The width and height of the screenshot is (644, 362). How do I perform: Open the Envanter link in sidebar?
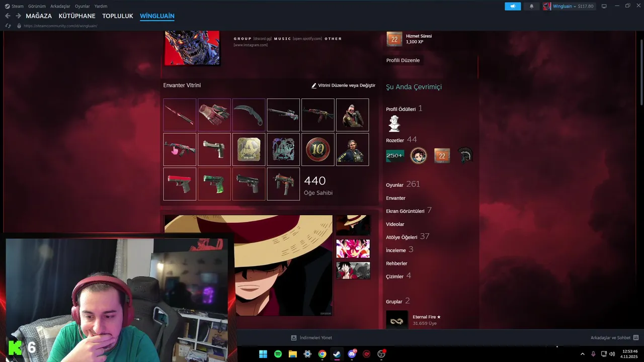(x=395, y=198)
